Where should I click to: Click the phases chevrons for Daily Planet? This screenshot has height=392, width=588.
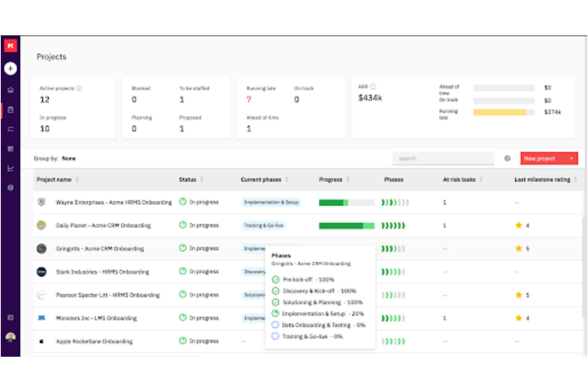coord(393,226)
